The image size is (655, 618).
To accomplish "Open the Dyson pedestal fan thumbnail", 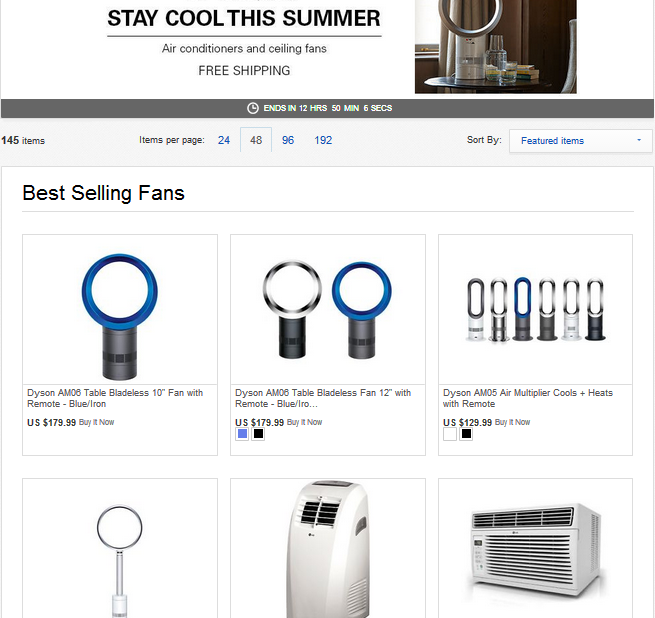I will point(120,560).
